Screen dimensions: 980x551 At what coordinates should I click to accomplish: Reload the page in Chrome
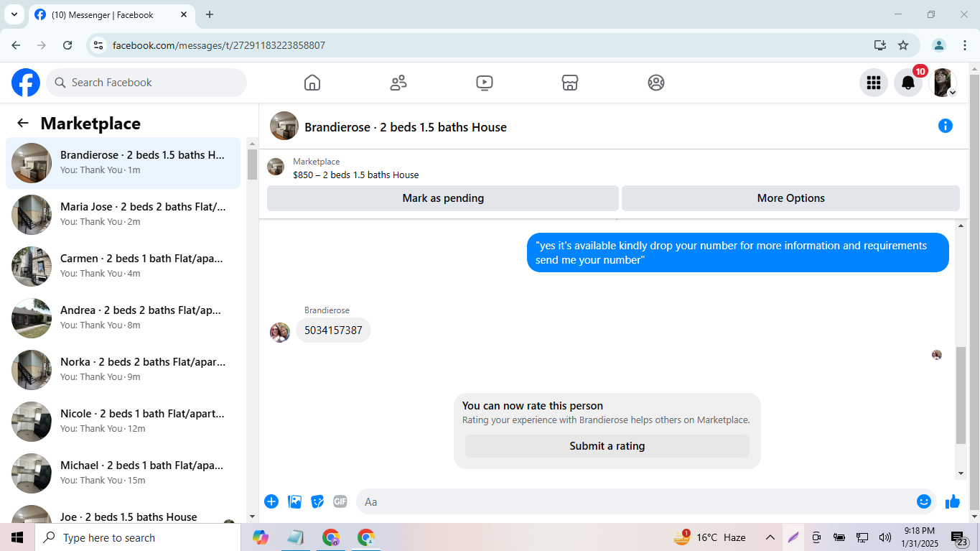click(x=67, y=45)
